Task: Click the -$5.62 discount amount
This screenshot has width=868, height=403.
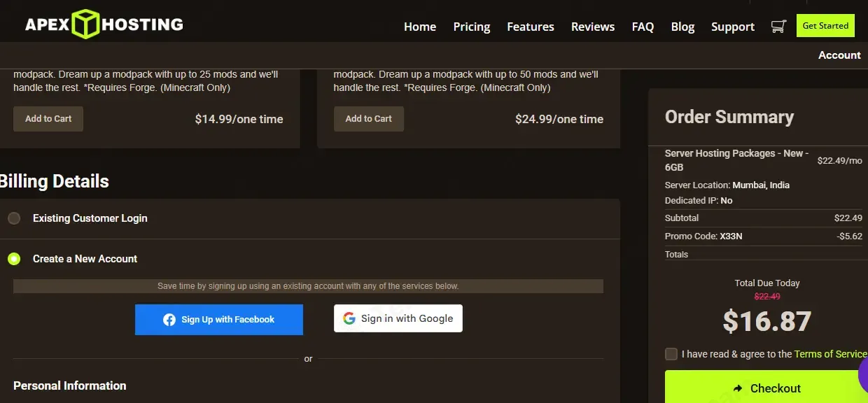Action: point(849,236)
